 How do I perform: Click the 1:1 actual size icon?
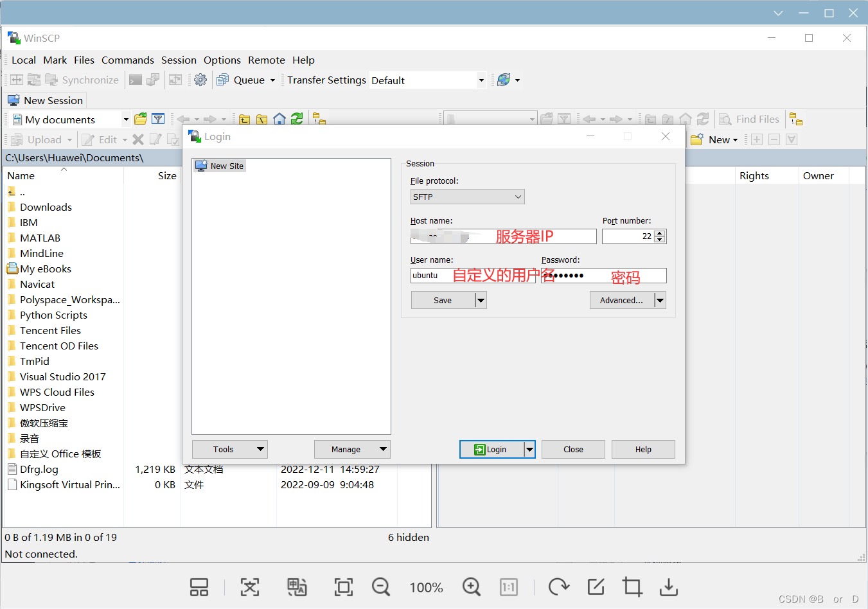click(x=509, y=587)
